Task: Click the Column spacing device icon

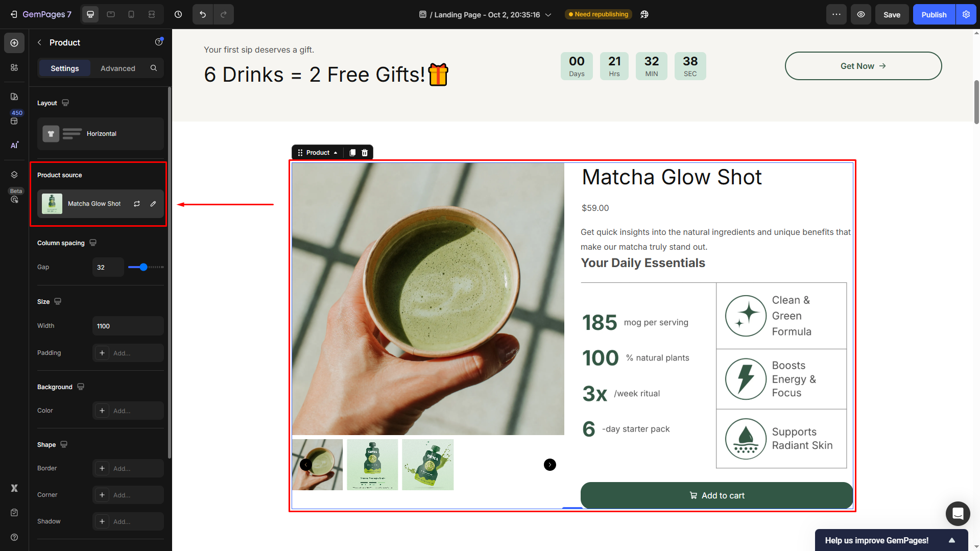Action: pos(93,243)
